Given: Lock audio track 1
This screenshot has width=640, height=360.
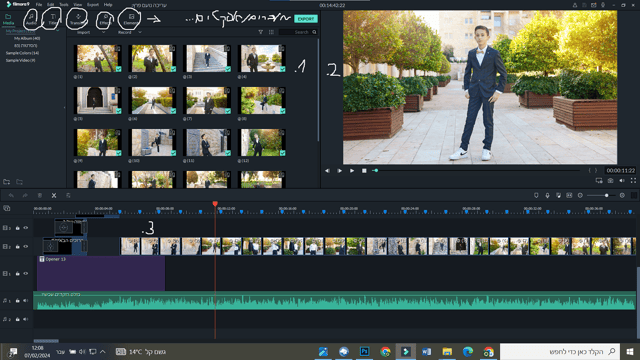Looking at the screenshot, I should coord(18,301).
